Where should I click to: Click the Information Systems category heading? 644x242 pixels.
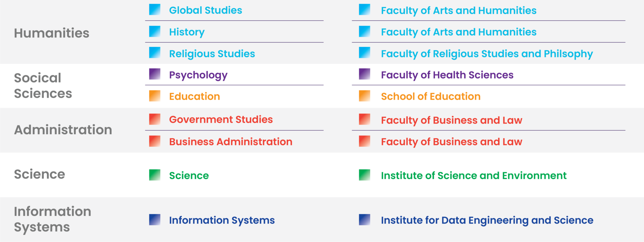tap(52, 219)
